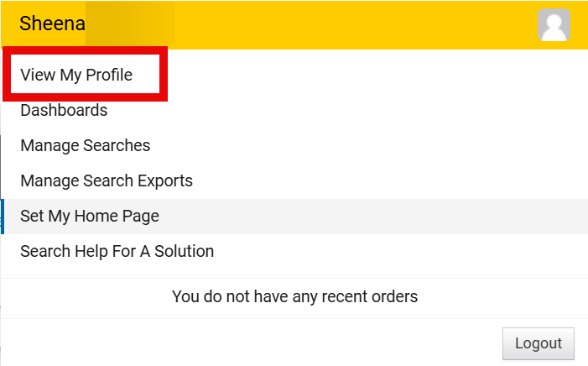Viewport: 588px width, 366px height.
Task: View saved search exports list entry
Action: pyautogui.click(x=107, y=181)
